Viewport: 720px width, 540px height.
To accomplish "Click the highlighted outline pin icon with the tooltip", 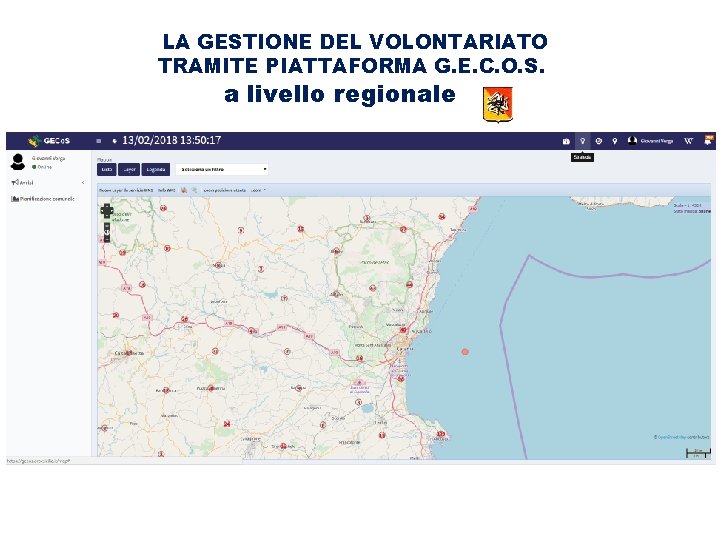I will click(x=582, y=141).
